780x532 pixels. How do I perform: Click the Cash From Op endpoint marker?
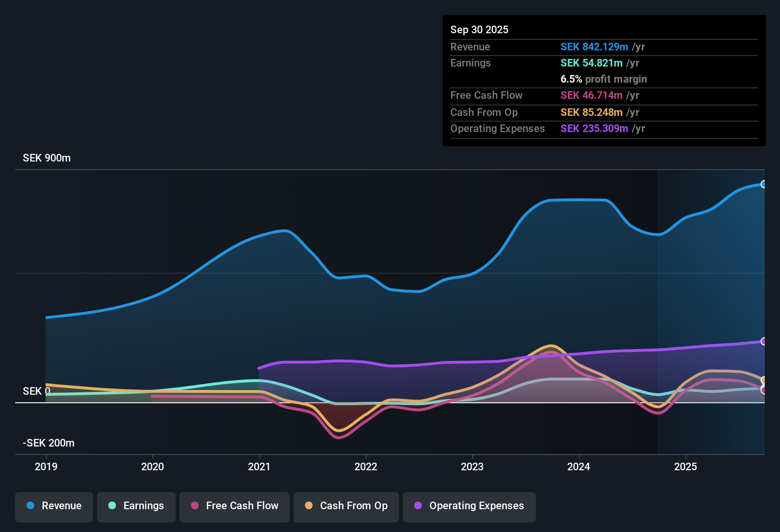(x=763, y=380)
